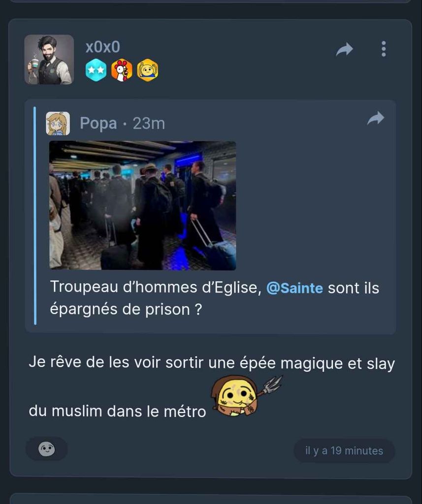The height and width of the screenshot is (504, 422).
Task: Open the quoted metro photo
Action: (x=142, y=205)
